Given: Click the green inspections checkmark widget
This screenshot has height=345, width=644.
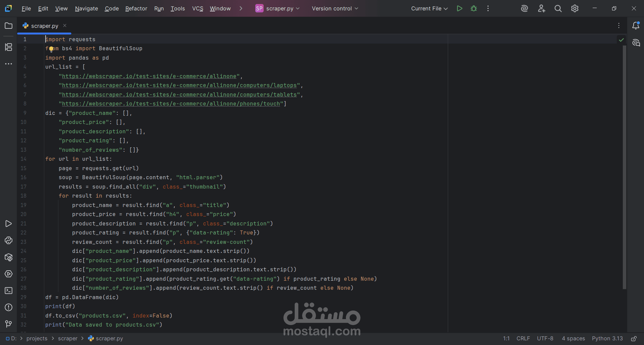Looking at the screenshot, I should (621, 40).
